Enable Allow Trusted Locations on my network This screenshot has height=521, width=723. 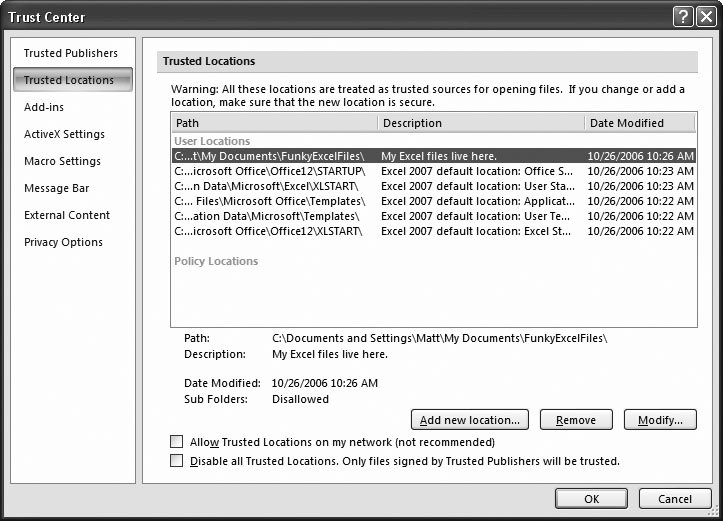[x=177, y=442]
